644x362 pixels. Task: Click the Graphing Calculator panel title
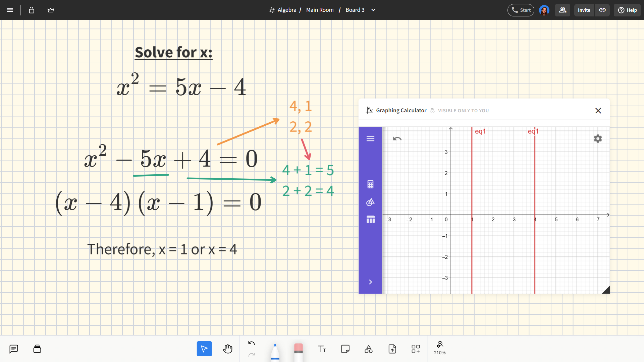point(401,110)
